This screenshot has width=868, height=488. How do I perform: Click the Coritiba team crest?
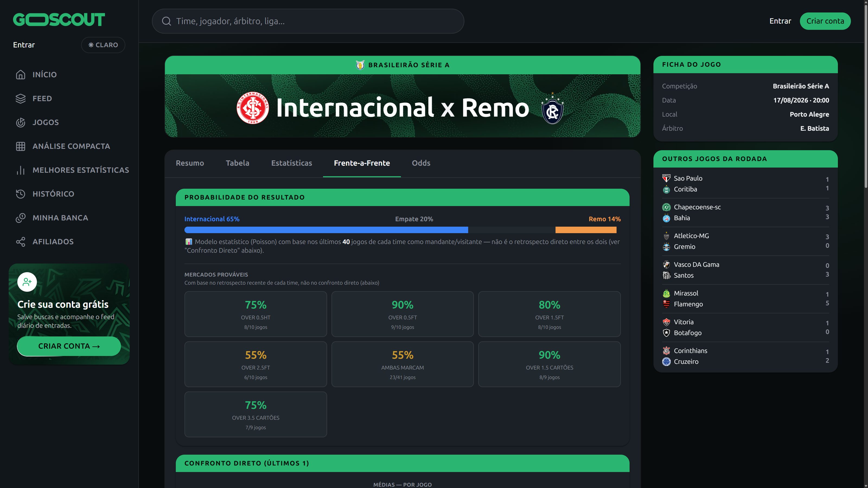pyautogui.click(x=666, y=189)
